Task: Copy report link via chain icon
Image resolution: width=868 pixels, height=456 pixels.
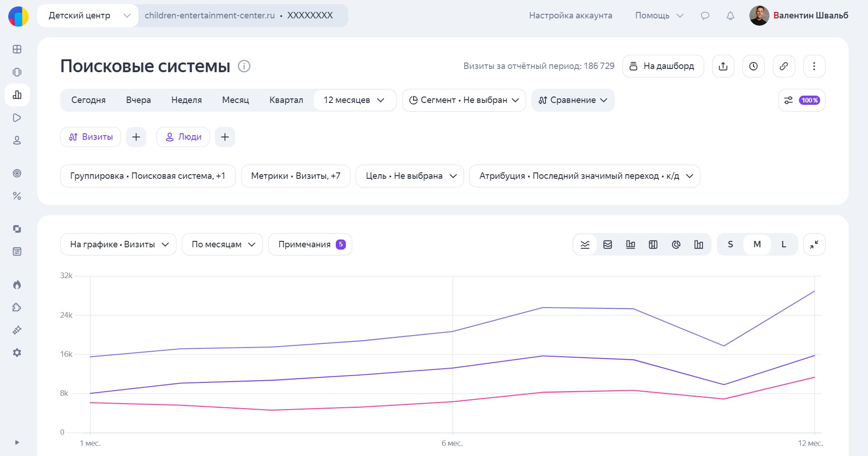Action: coord(784,66)
